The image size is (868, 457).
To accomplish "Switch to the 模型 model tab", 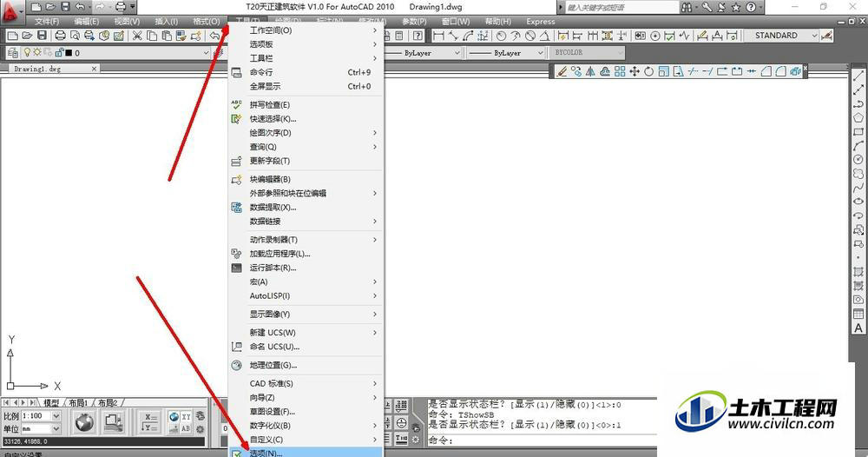I will point(51,403).
